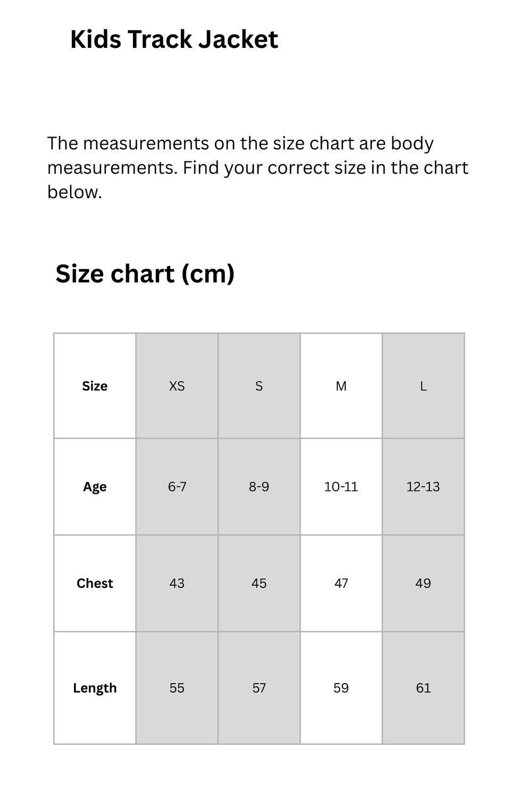This screenshot has width=532, height=798.
Task: Click the Size row label
Action: click(95, 386)
